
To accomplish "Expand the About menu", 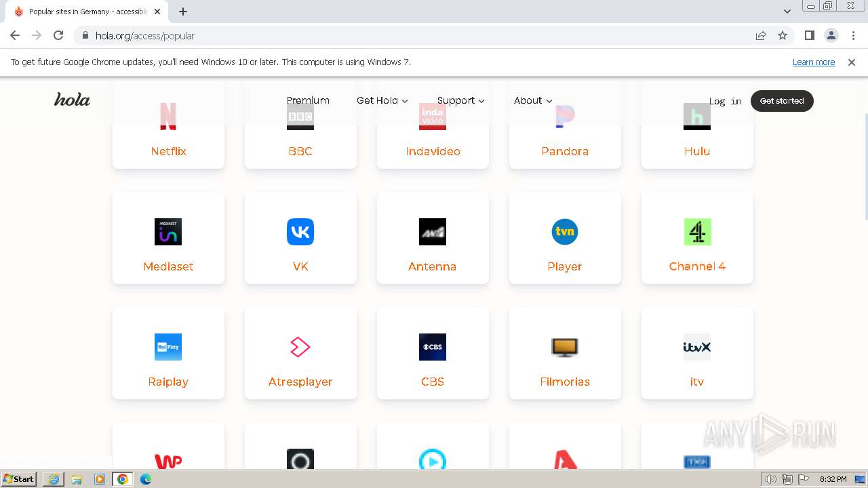I will pos(533,100).
